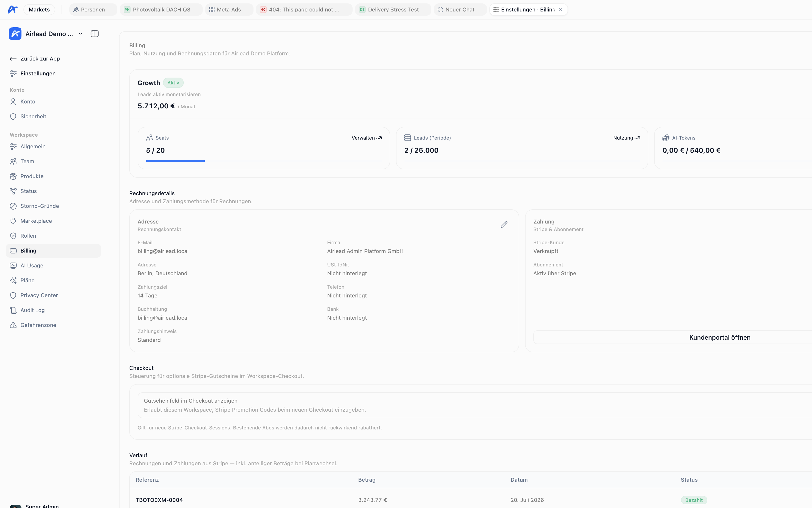Open the 404 page tab
Viewport: 812px width, 508px height.
304,10
